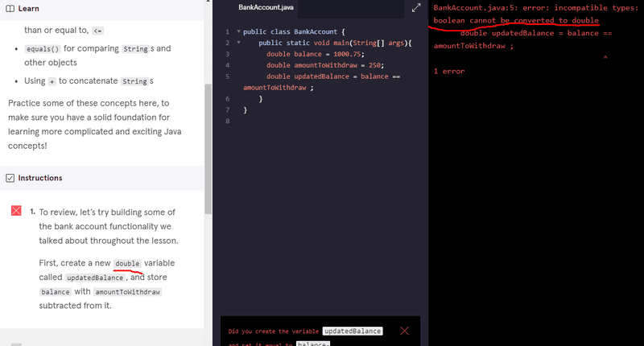Click the 'equals()' code snippet in lesson
The width and height of the screenshot is (644, 346).
click(42, 48)
